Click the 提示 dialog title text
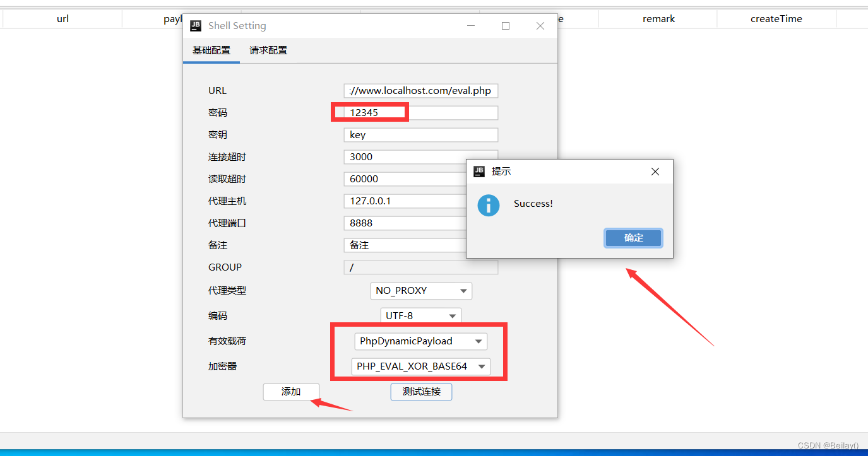The width and height of the screenshot is (868, 456). click(501, 172)
